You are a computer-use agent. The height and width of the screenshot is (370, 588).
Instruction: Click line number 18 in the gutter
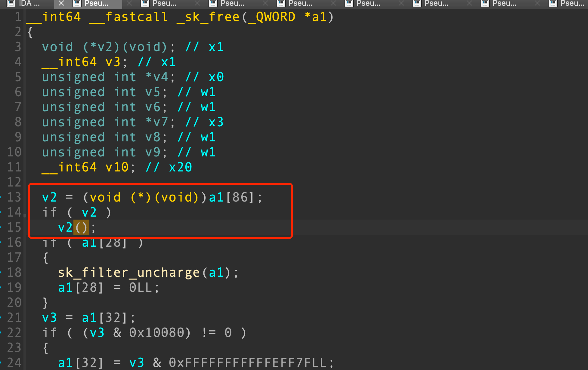coord(14,273)
